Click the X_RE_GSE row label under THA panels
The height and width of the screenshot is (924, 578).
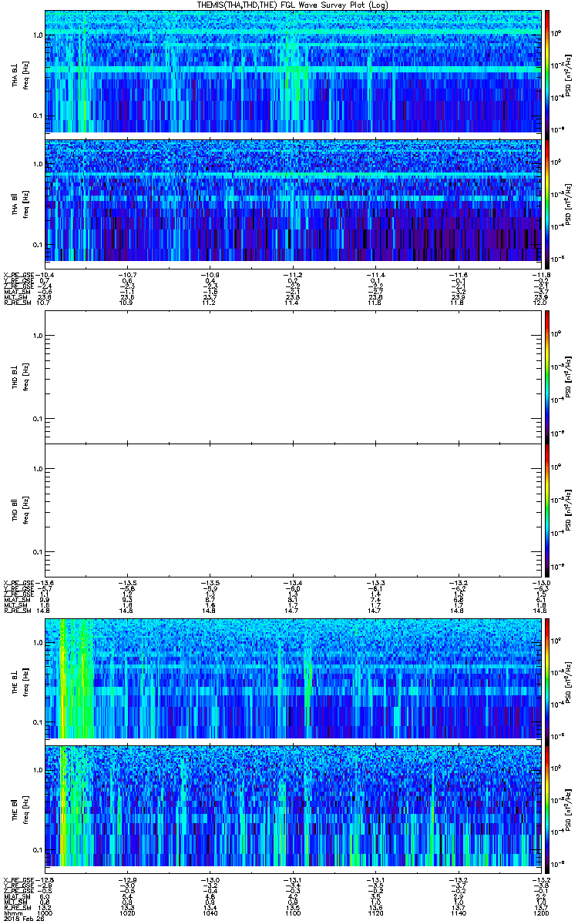click(x=18, y=275)
